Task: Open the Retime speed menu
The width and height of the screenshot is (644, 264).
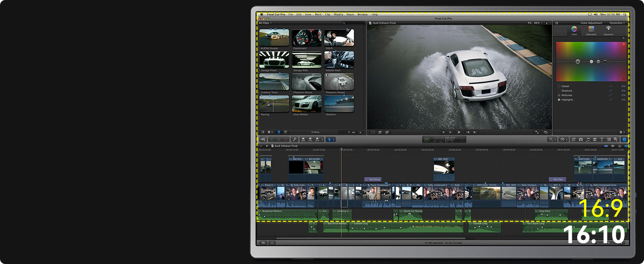Action: [563, 139]
